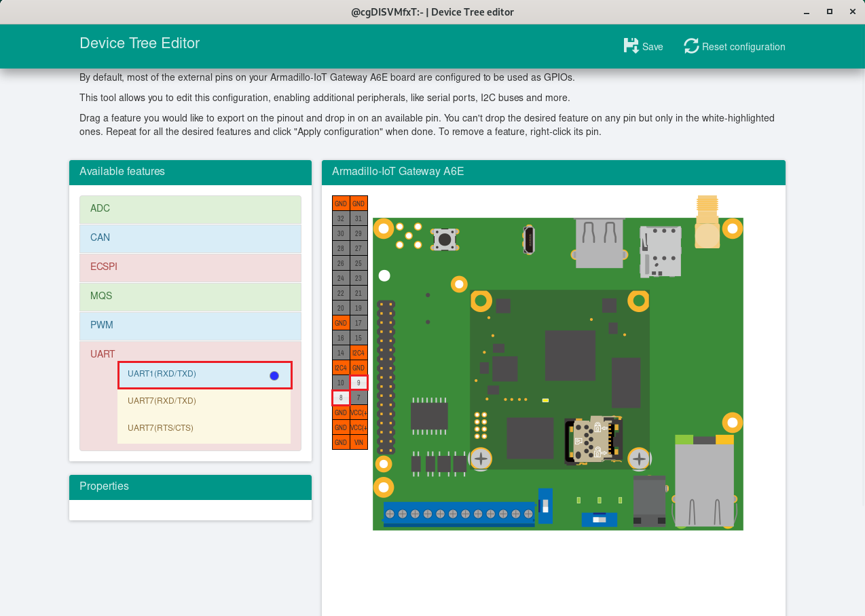Click pin 17 in the pinout table
865x616 pixels.
pyautogui.click(x=358, y=323)
